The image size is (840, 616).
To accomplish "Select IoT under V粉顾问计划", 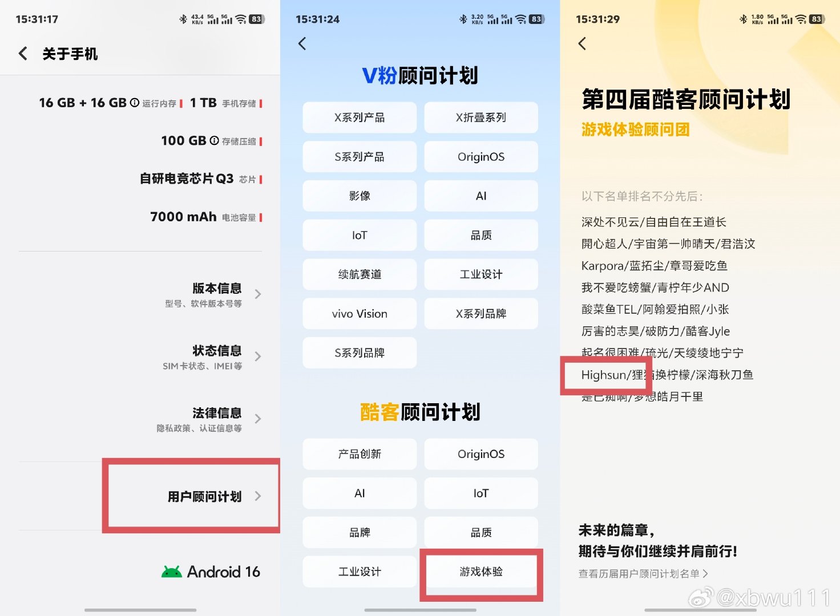I will (x=360, y=235).
